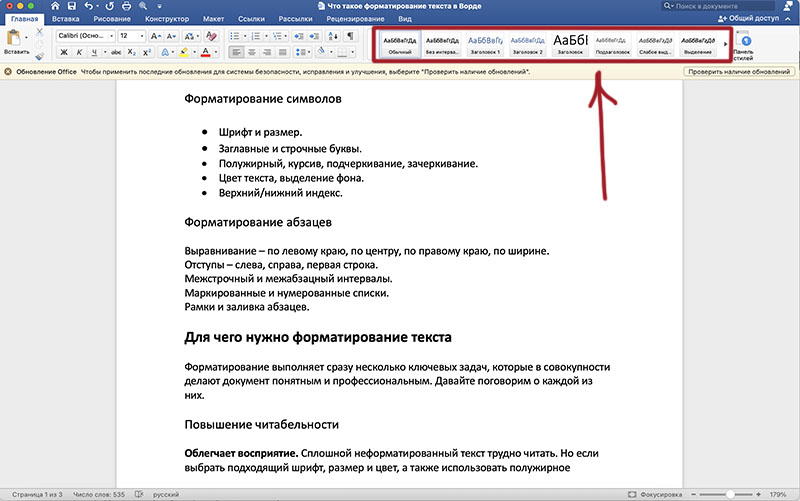800x501 pixels.
Task: Clear all formatting with the eraser-A icon
Action: point(211,36)
